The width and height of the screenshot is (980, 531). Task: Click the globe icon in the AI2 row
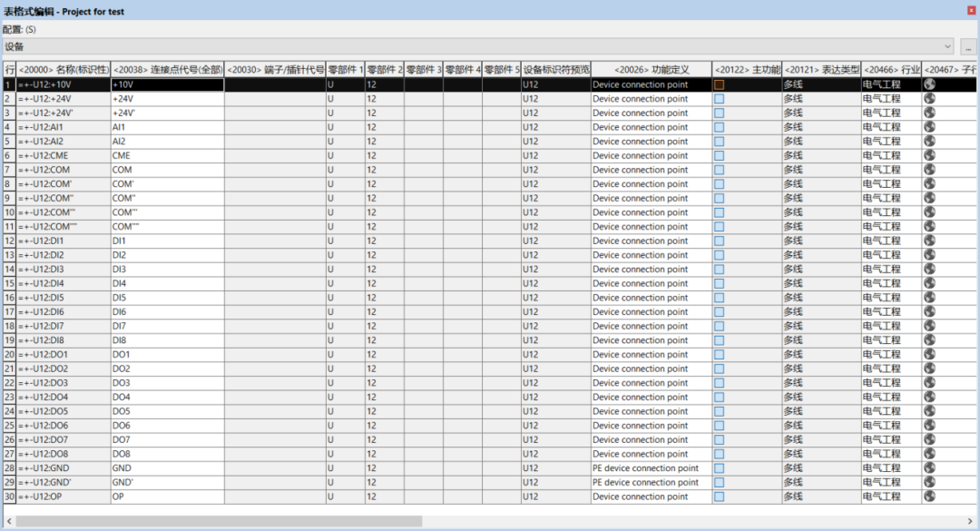(x=929, y=141)
